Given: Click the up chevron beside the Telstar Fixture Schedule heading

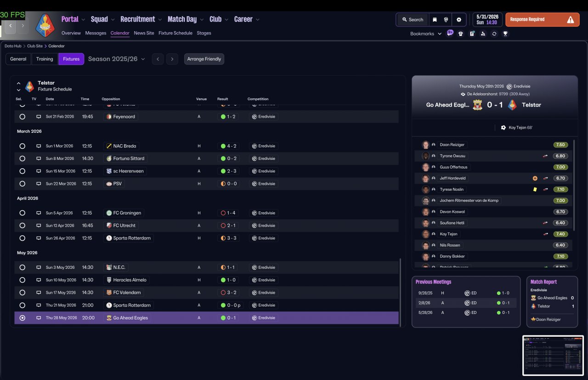Looking at the screenshot, I should [18, 83].
